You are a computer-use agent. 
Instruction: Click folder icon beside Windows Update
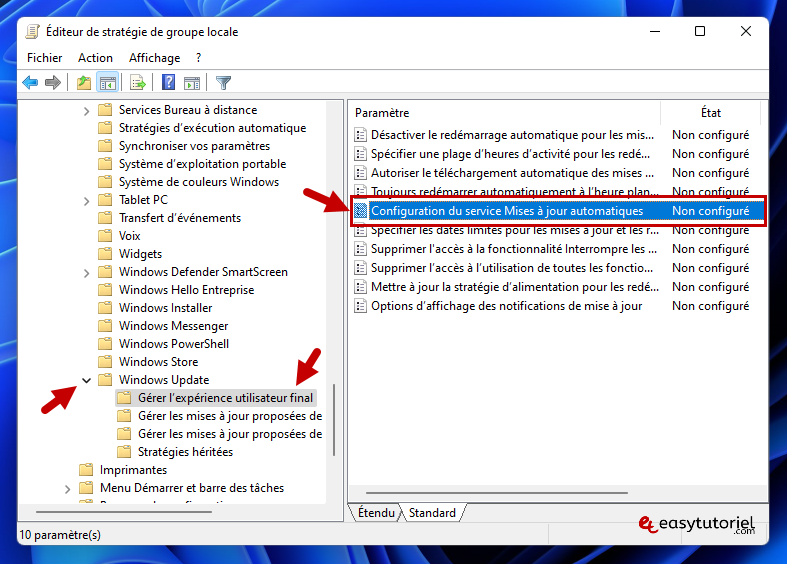coord(105,379)
